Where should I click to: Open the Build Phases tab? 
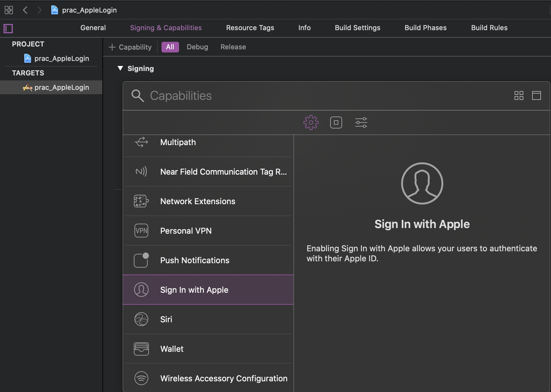coord(426,28)
